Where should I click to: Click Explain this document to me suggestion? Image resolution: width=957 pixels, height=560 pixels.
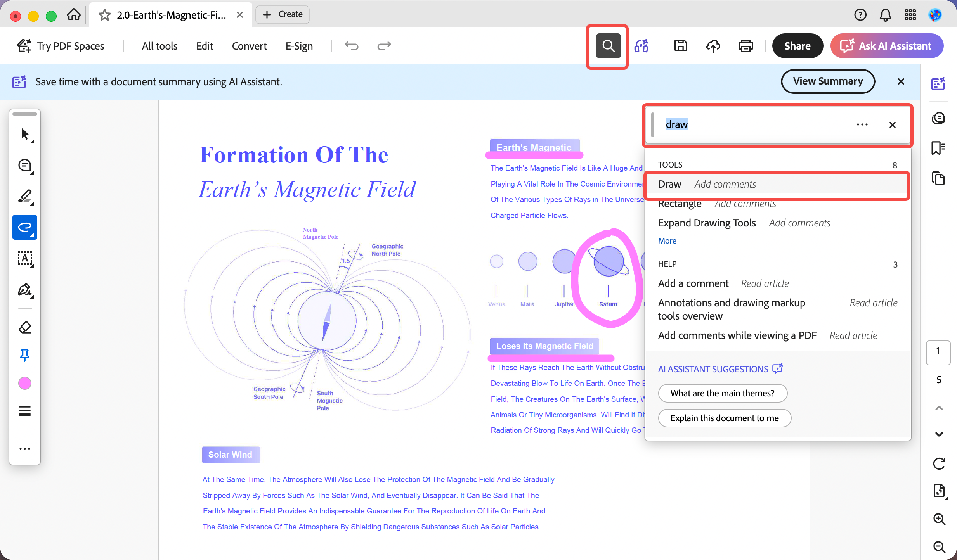tap(725, 418)
